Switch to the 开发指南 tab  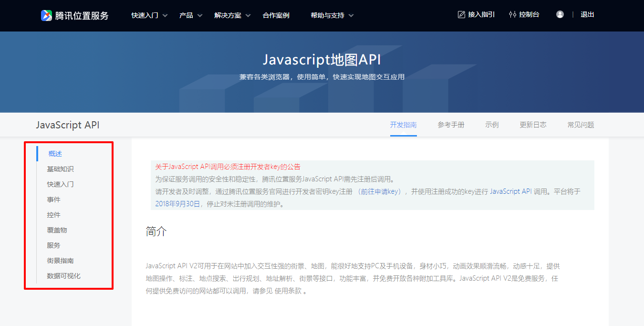coord(404,125)
